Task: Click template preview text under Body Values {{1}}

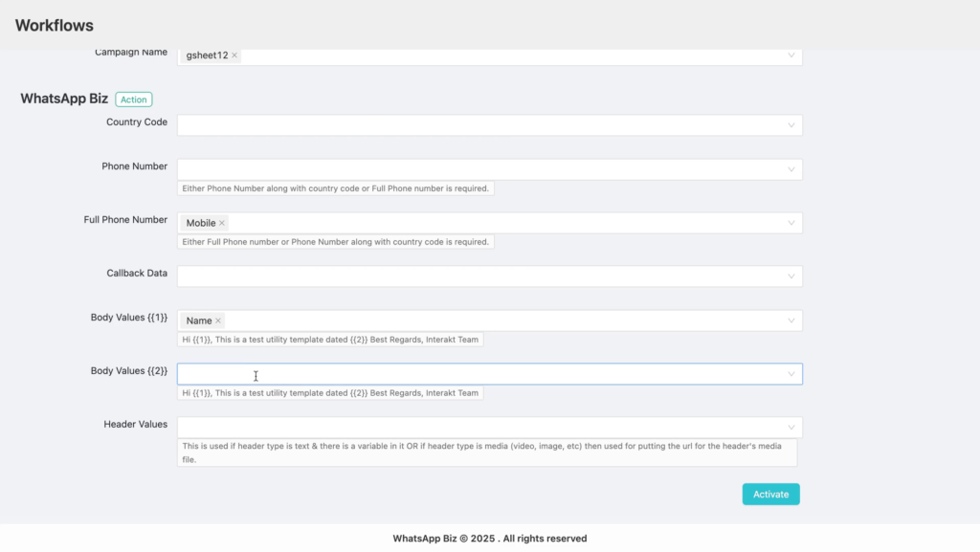Action: (330, 340)
